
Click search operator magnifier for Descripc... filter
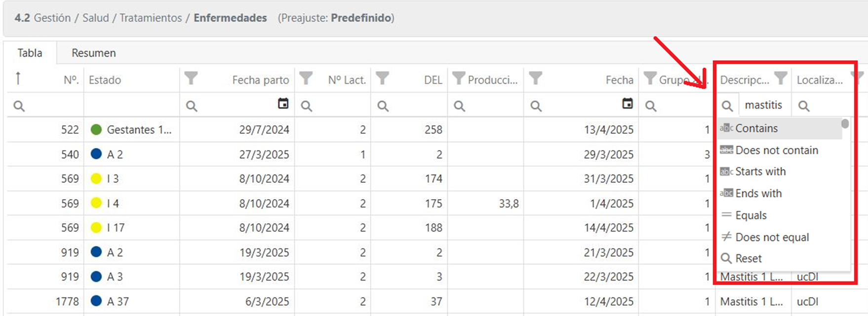coord(727,105)
